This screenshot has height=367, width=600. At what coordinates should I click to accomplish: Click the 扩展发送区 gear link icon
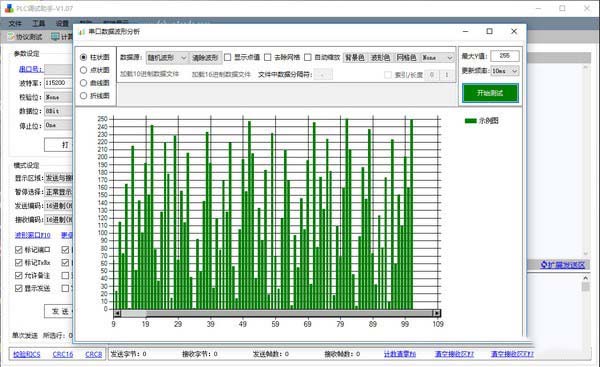coord(543,265)
